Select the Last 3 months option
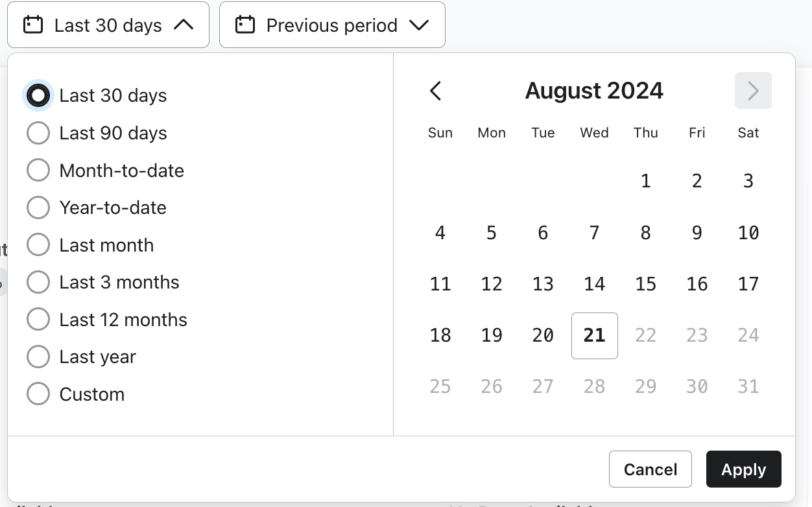 point(38,282)
